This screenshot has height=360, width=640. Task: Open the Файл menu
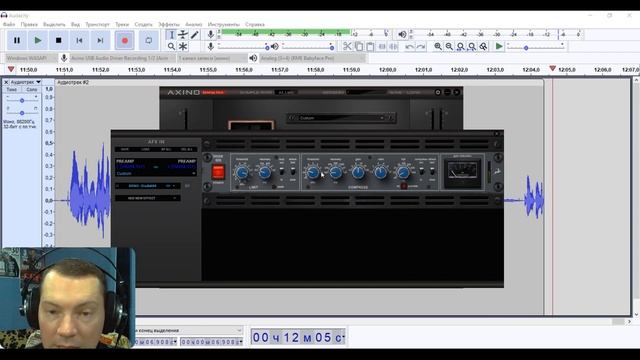click(x=9, y=24)
